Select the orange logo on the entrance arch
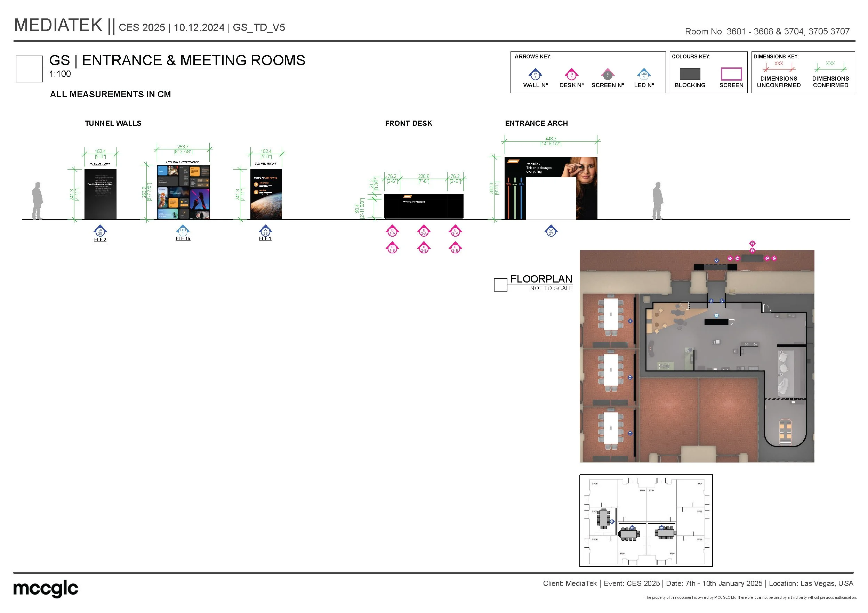 (x=513, y=161)
